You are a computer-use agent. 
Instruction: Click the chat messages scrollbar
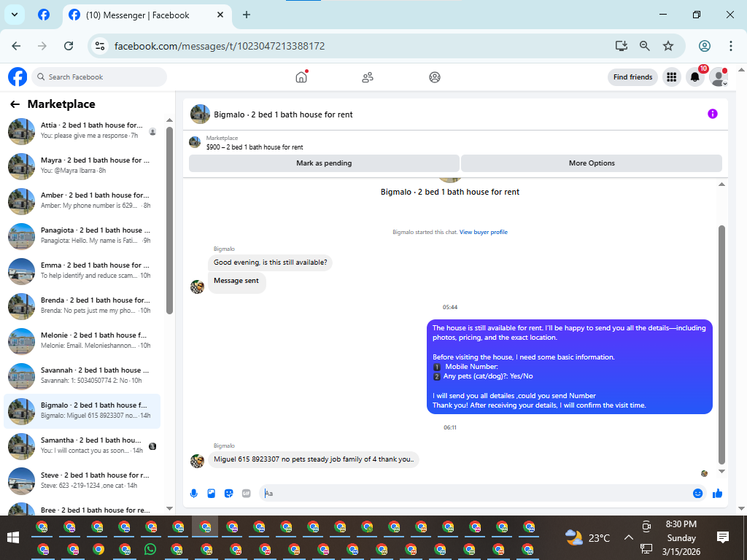(721, 344)
